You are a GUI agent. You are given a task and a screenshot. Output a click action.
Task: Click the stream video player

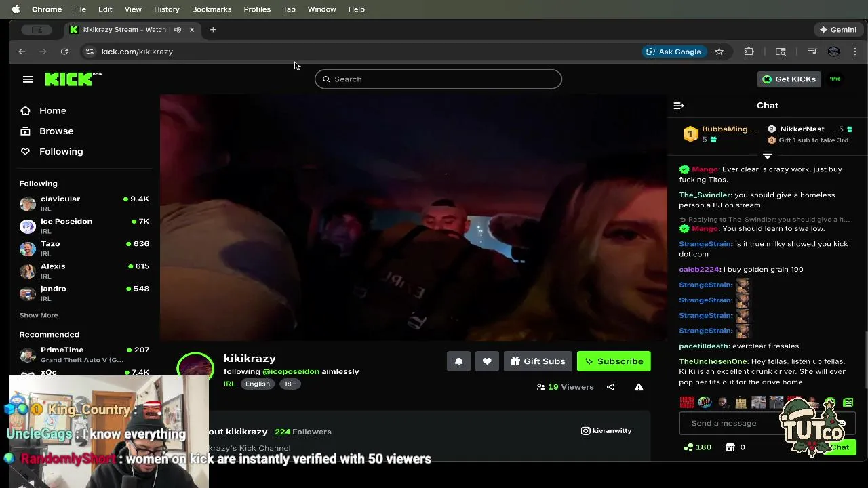414,217
